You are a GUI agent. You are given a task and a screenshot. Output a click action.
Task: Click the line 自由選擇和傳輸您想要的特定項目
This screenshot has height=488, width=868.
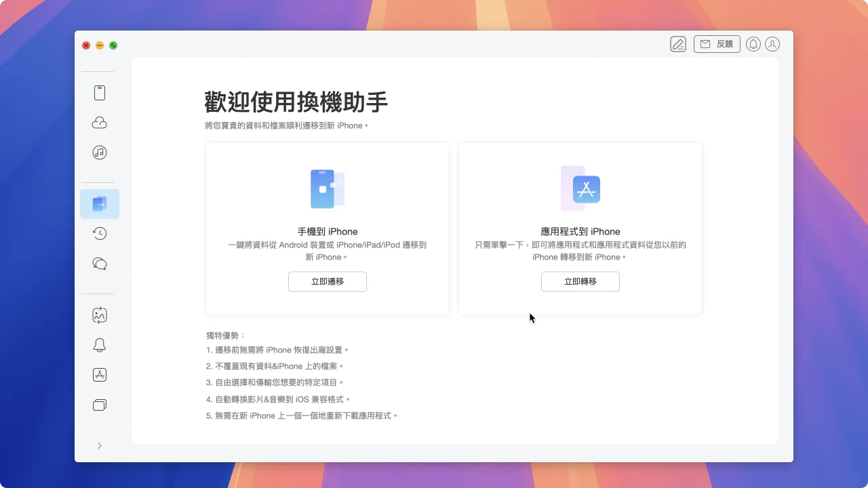tap(275, 382)
